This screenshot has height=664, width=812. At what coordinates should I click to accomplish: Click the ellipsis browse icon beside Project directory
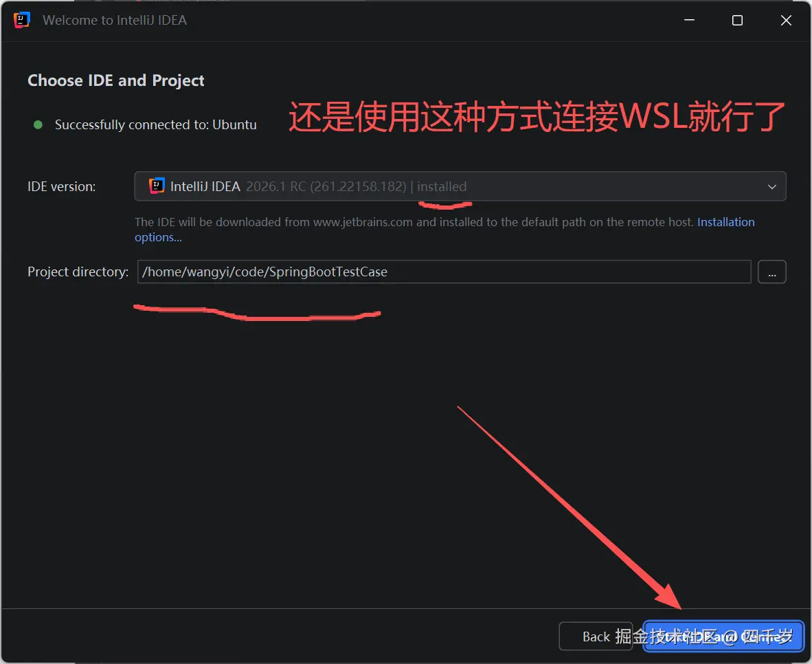[772, 272]
